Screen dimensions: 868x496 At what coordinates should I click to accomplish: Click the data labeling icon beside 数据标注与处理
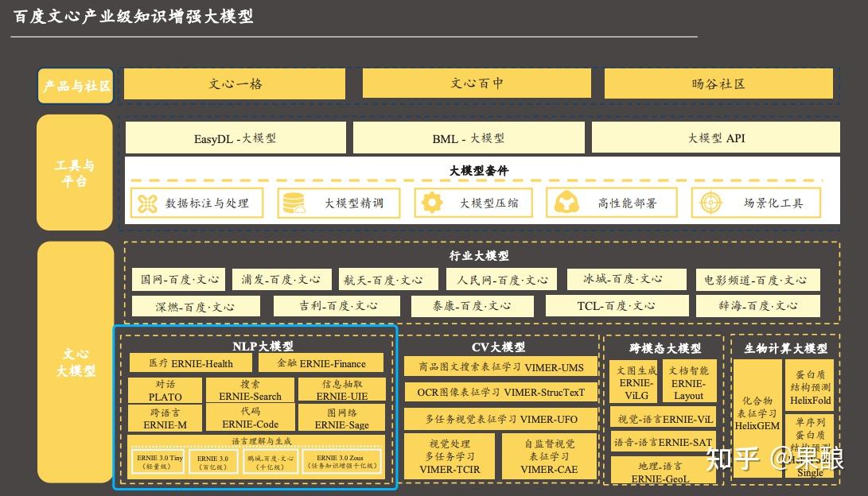(x=147, y=203)
